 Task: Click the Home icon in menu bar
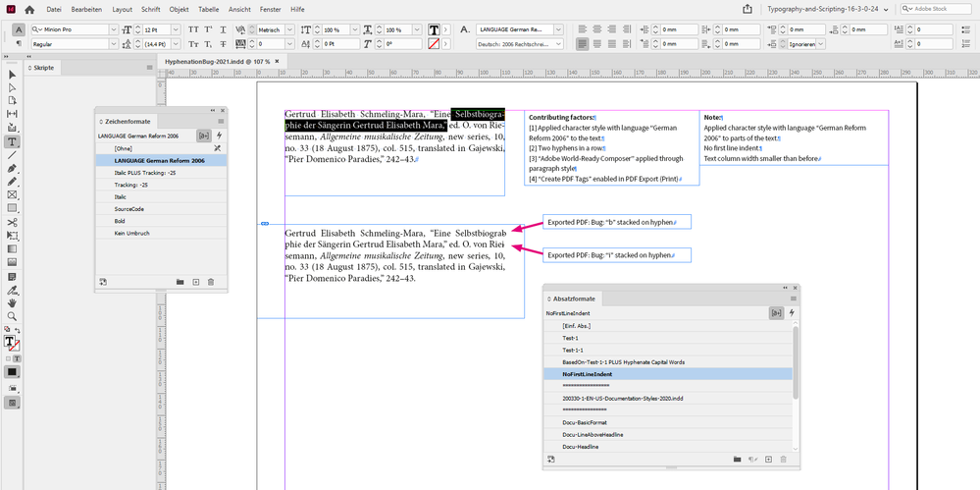click(x=31, y=9)
